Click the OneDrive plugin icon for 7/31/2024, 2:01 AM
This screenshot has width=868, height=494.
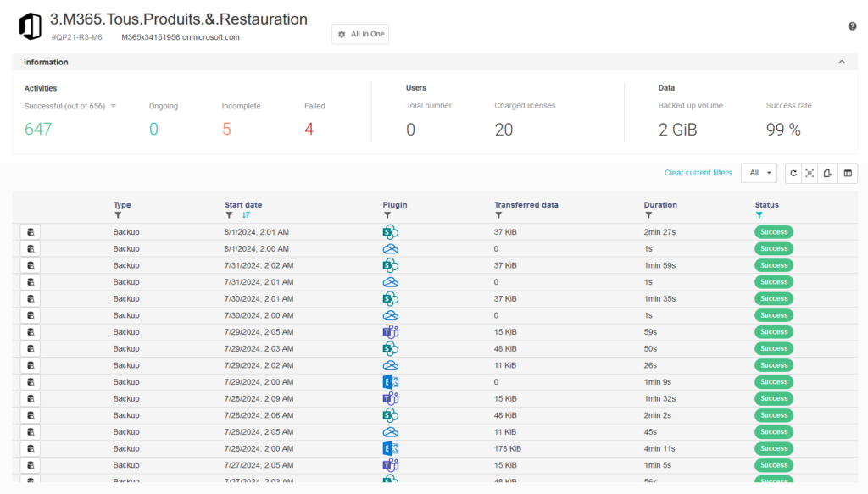pos(390,282)
